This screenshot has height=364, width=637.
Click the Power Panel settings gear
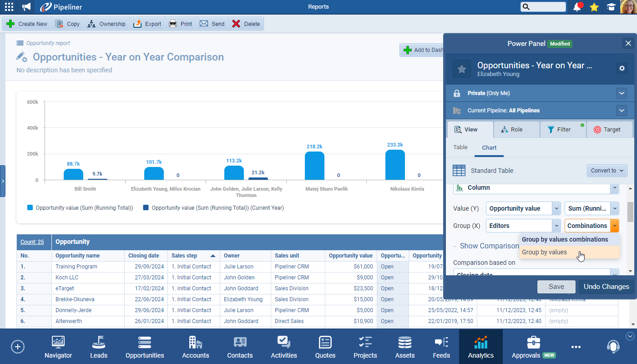click(x=622, y=68)
